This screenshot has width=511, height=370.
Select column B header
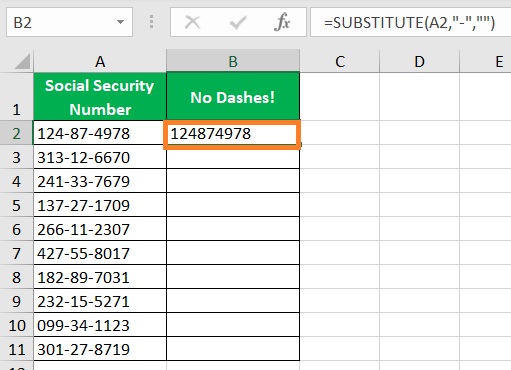(x=233, y=61)
